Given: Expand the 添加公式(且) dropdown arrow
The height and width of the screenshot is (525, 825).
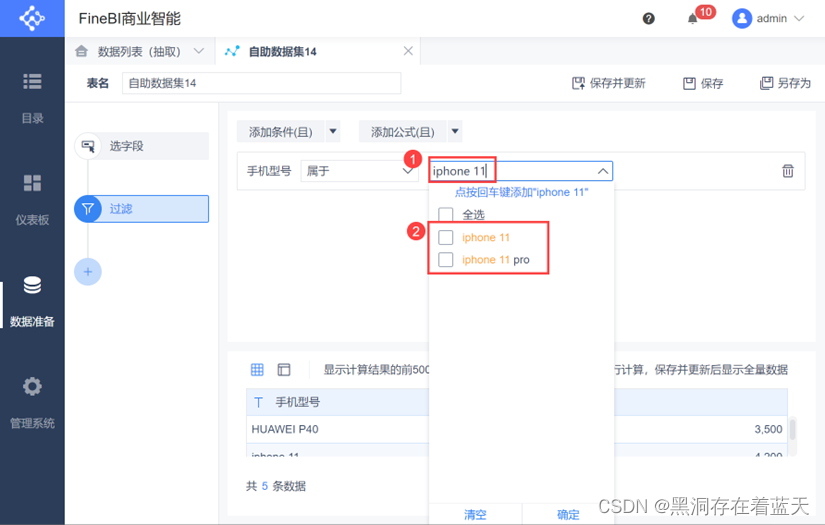Looking at the screenshot, I should 455,132.
